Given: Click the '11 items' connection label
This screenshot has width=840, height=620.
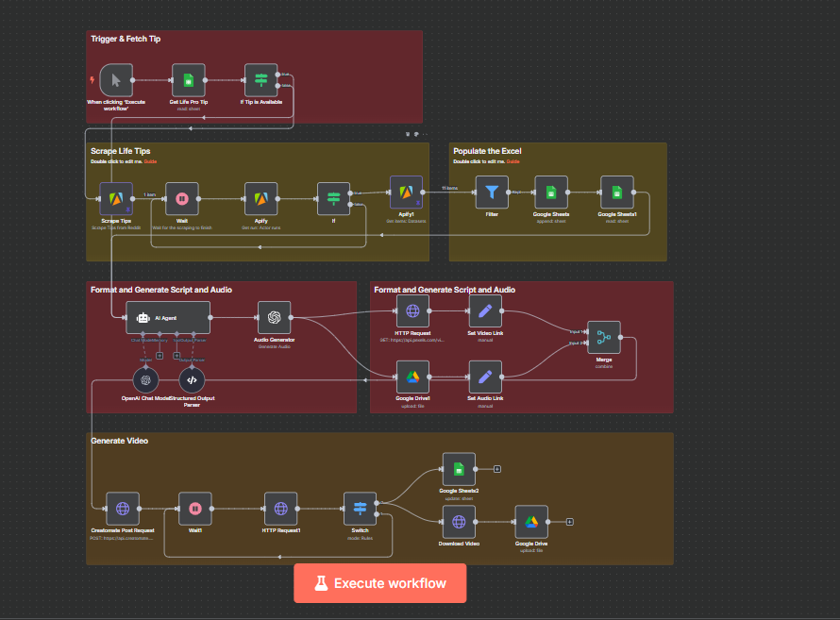Looking at the screenshot, I should click(449, 188).
